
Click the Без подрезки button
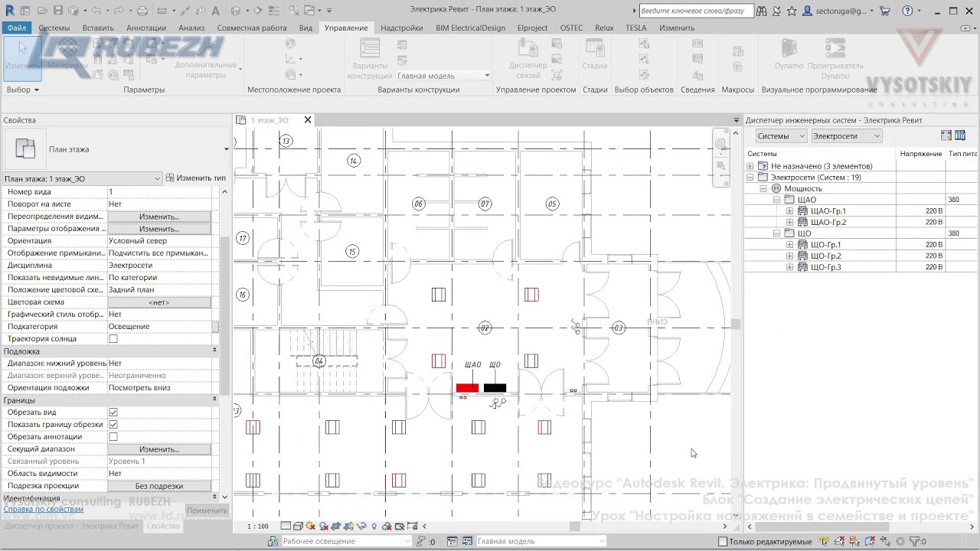tap(159, 486)
